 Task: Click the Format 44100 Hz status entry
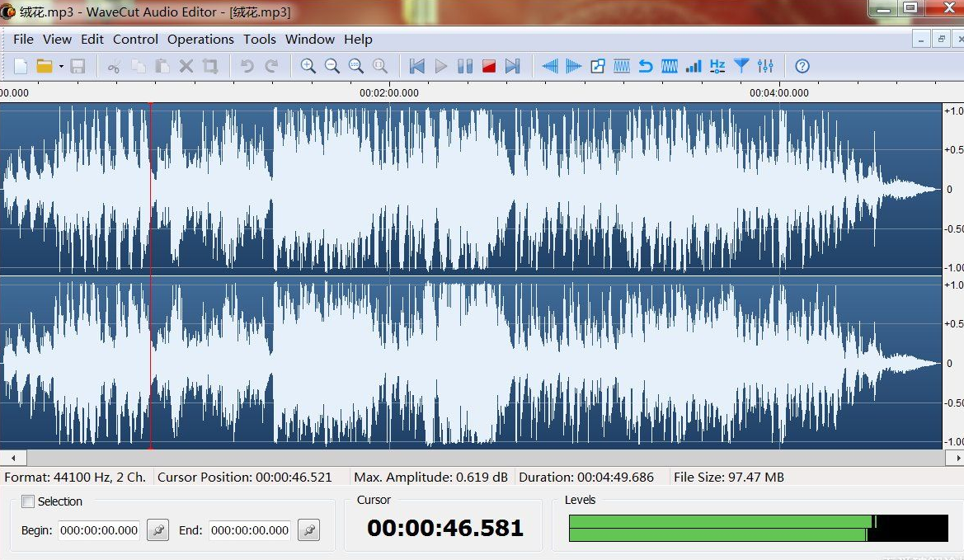75,477
